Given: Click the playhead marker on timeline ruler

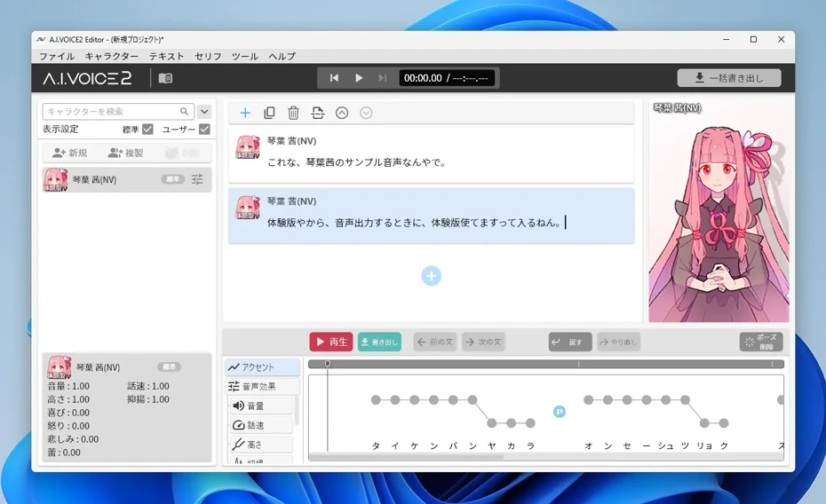Looking at the screenshot, I should pos(328,364).
